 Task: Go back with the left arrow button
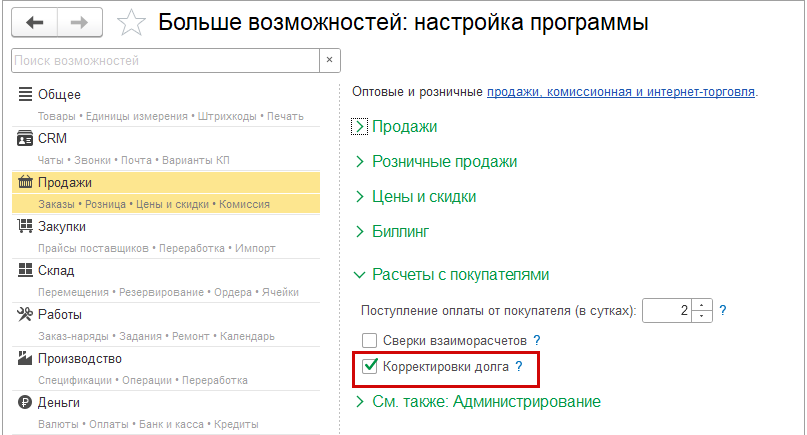34,23
